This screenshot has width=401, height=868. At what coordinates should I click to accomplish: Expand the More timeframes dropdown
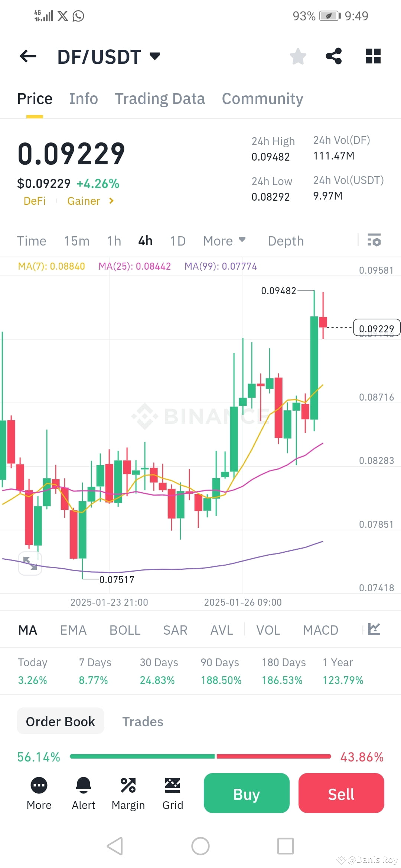tap(224, 241)
